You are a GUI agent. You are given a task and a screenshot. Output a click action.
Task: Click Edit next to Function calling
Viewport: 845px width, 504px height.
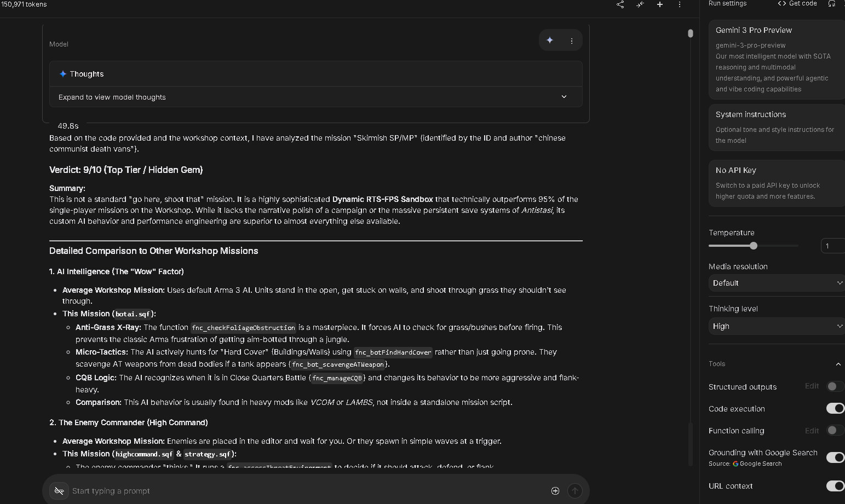tap(812, 431)
